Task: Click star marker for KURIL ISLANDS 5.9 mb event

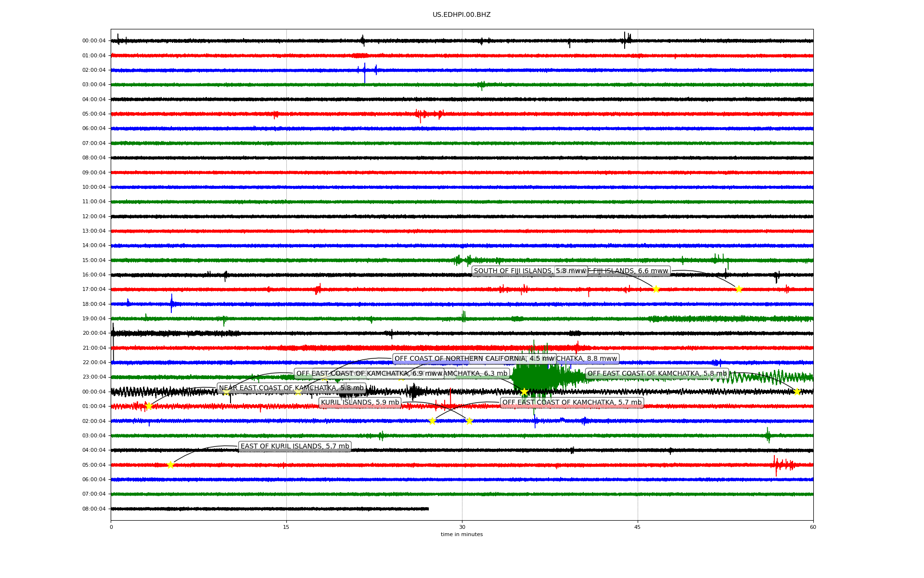Action: click(470, 421)
